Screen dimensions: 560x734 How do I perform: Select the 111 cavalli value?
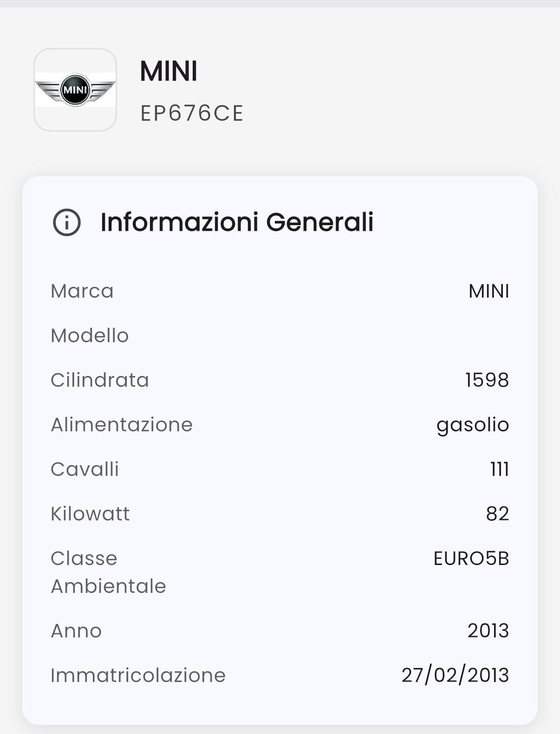[500, 469]
